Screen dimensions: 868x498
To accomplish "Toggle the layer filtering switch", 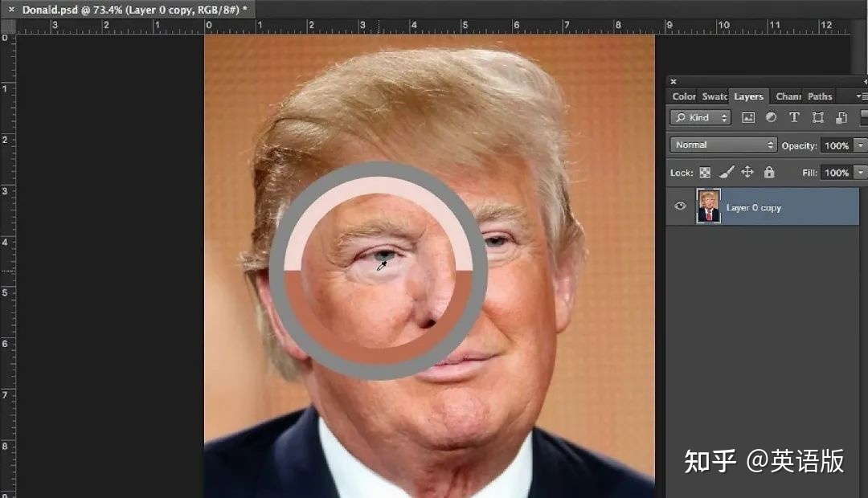I will (864, 117).
